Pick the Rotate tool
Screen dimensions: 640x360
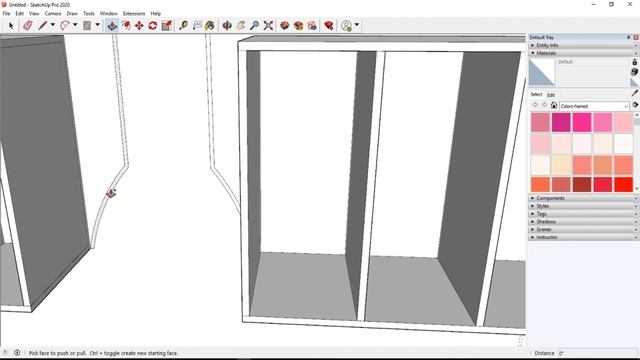153,26
